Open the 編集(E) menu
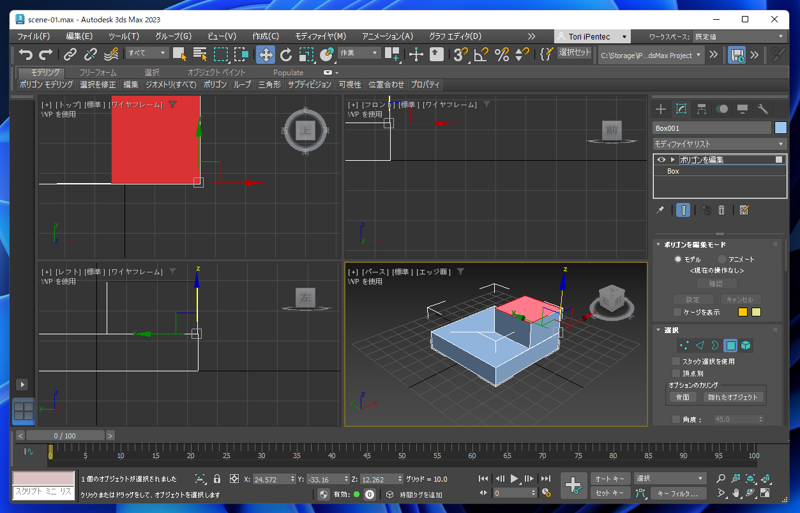Screen dimensions: 800x513 79,37
